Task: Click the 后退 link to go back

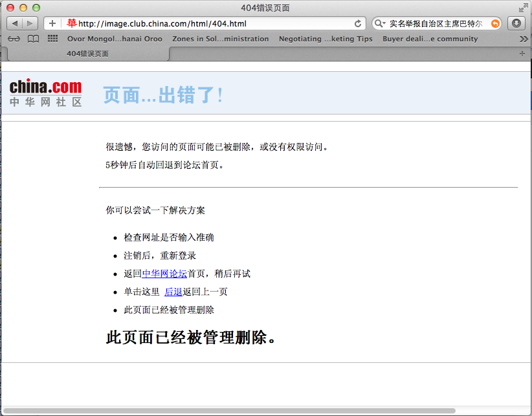Action: [173, 292]
